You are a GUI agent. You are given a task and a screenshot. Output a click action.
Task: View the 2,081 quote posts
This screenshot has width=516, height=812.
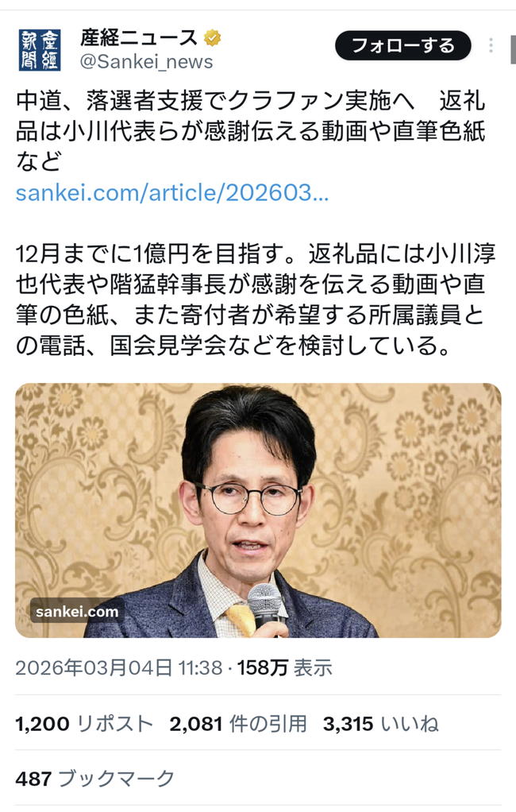[238, 724]
